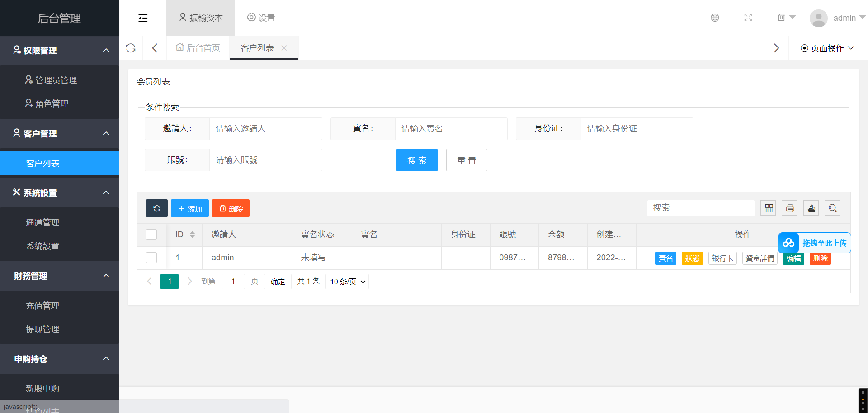The height and width of the screenshot is (413, 868).
Task: Export the table data
Action: click(811, 208)
